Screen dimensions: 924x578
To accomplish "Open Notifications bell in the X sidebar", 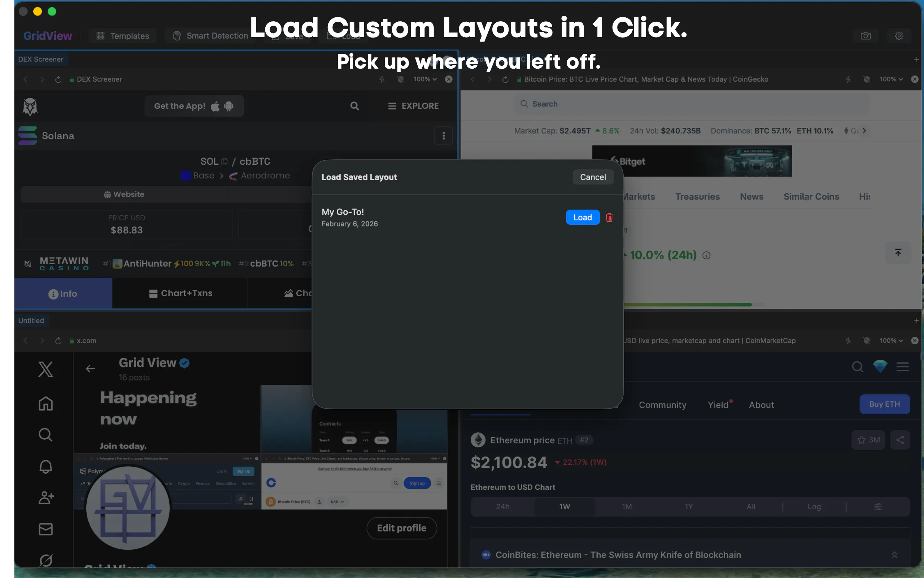I will [x=45, y=466].
